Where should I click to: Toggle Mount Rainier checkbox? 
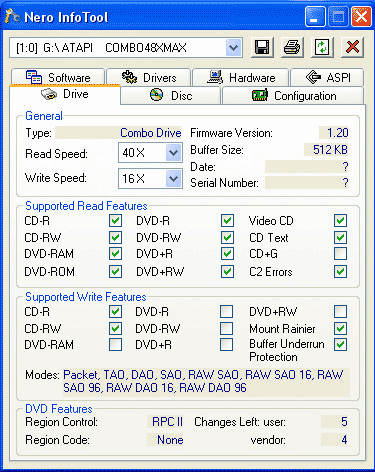[x=340, y=329]
